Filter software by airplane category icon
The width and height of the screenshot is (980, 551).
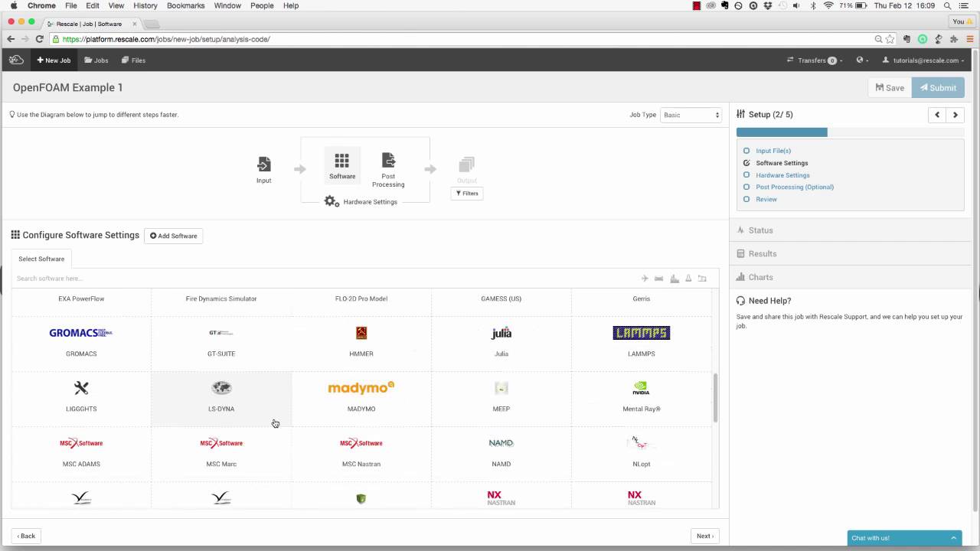click(x=645, y=279)
